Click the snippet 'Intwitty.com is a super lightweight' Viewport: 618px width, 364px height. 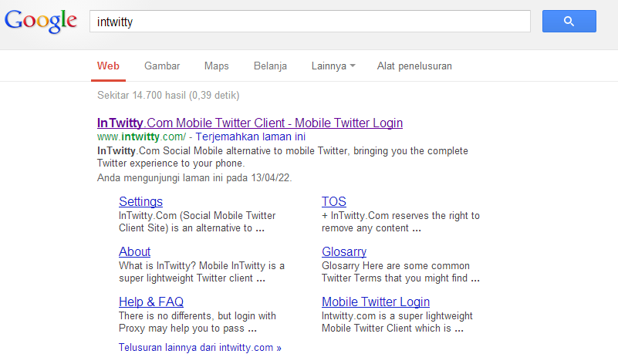coord(397,322)
